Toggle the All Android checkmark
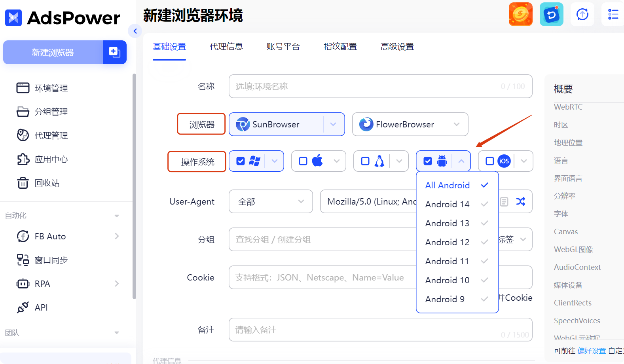 point(485,185)
